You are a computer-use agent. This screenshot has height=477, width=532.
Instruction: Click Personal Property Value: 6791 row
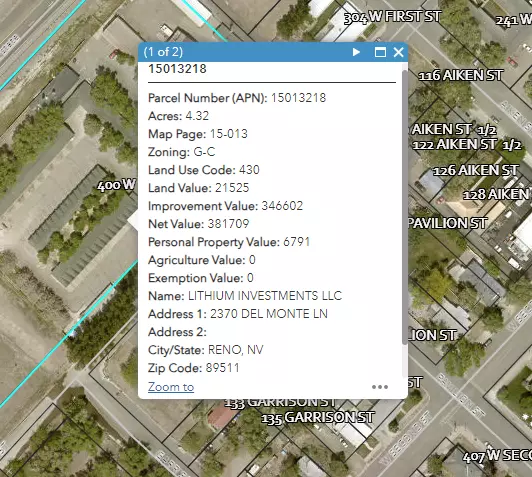(x=229, y=242)
